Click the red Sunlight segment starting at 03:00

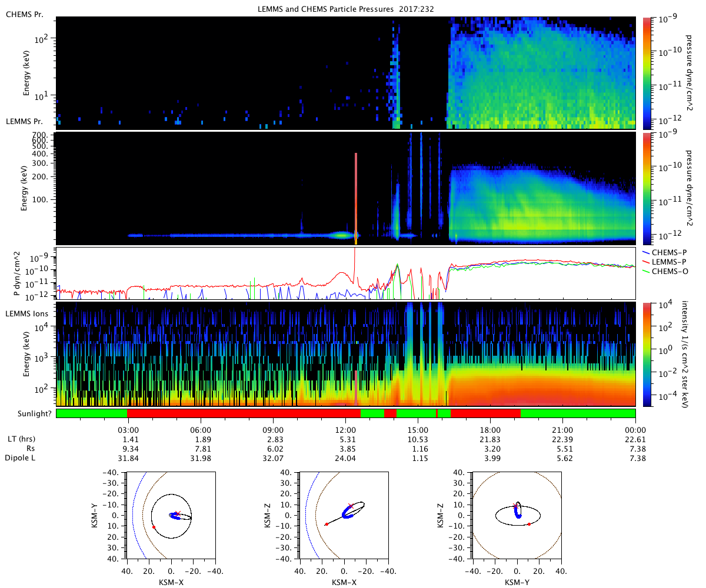244,413
